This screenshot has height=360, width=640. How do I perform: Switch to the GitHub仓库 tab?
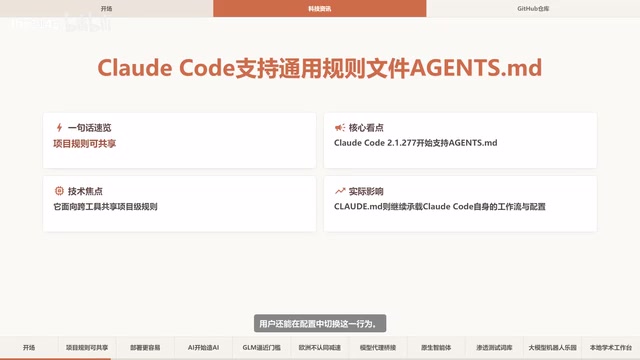[533, 9]
